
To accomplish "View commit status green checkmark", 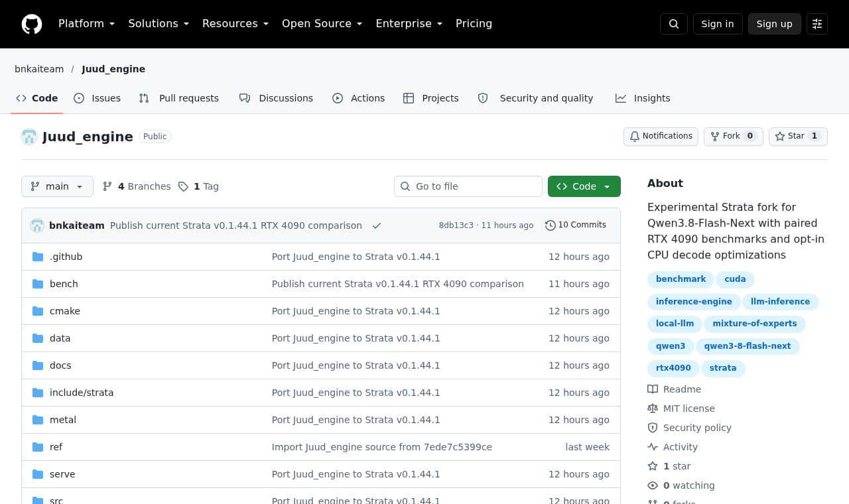I will [377, 225].
